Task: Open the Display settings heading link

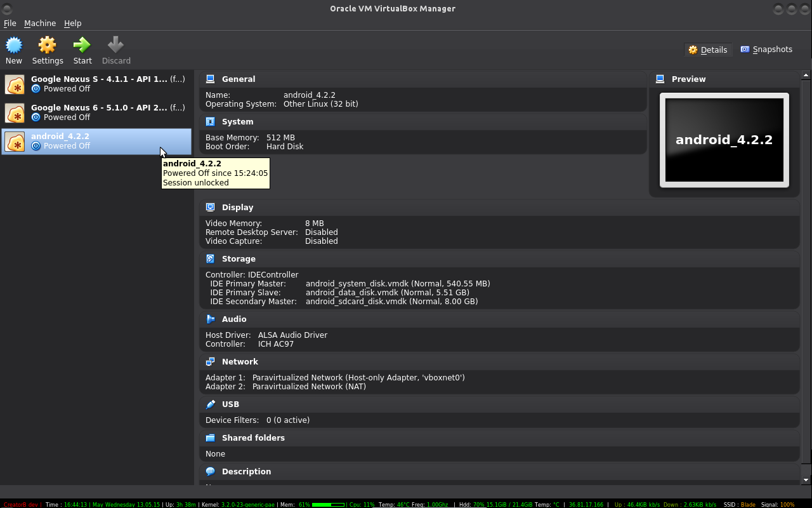Action: click(x=238, y=208)
